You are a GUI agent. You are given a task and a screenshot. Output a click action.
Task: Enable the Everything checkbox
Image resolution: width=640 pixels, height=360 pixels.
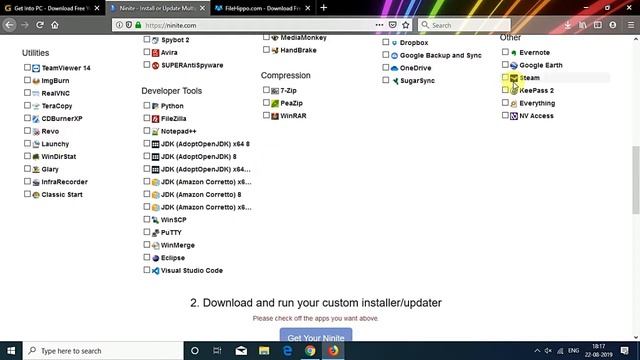[505, 102]
